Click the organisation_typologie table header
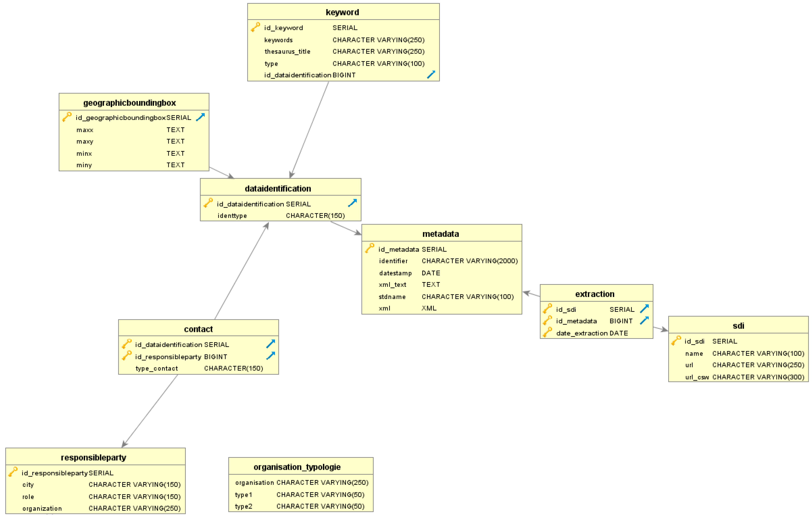Image resolution: width=812 pixels, height=518 pixels. pyautogui.click(x=297, y=467)
